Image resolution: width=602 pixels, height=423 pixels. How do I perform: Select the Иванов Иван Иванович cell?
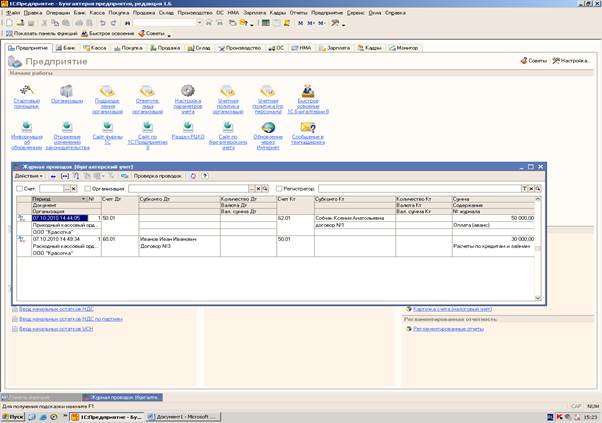[179, 239]
